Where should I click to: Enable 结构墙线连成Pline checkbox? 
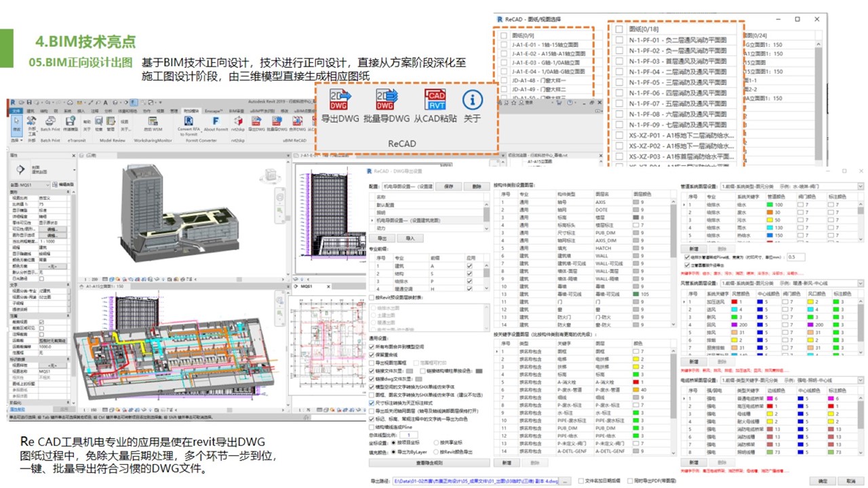pyautogui.click(x=372, y=427)
